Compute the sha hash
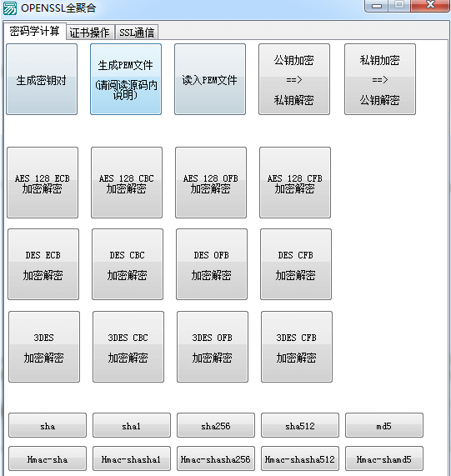 click(48, 425)
